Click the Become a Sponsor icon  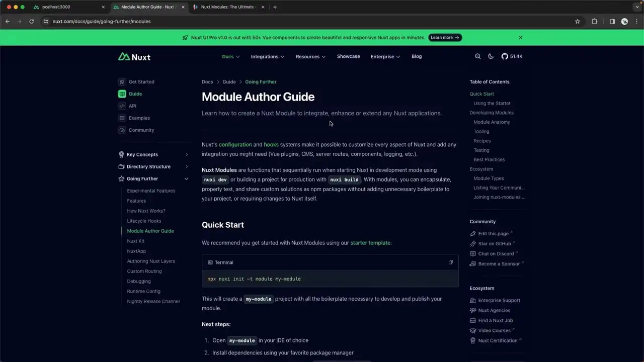pos(473,264)
